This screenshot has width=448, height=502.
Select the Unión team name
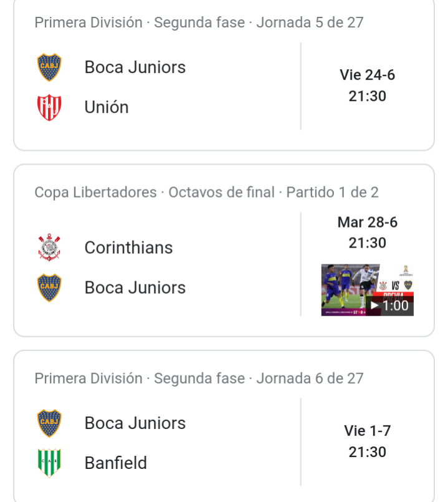[107, 107]
